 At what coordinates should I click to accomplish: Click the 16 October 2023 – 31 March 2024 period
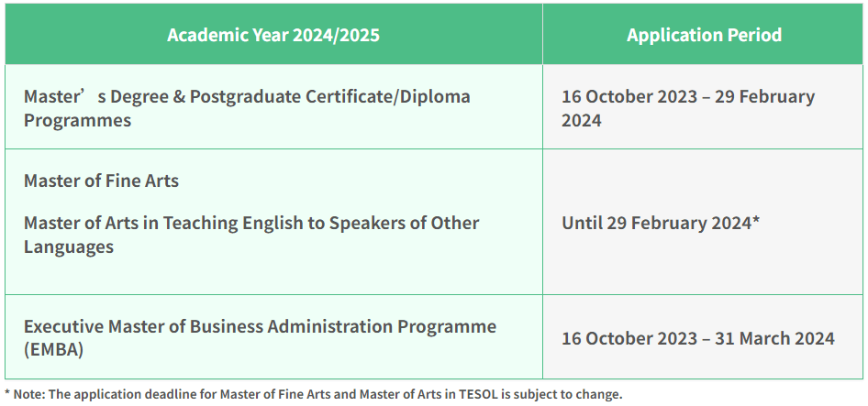point(698,338)
